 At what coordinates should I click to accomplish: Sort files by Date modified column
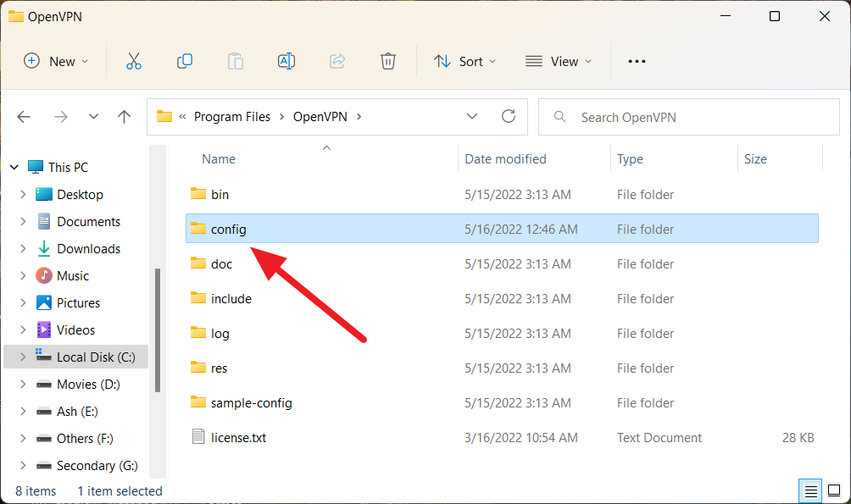(x=505, y=159)
